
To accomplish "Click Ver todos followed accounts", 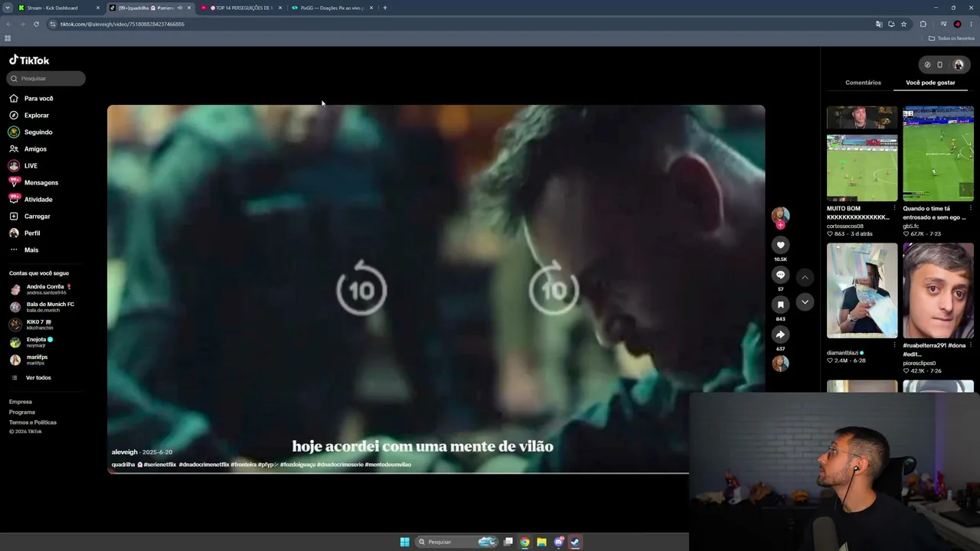I will click(x=31, y=378).
